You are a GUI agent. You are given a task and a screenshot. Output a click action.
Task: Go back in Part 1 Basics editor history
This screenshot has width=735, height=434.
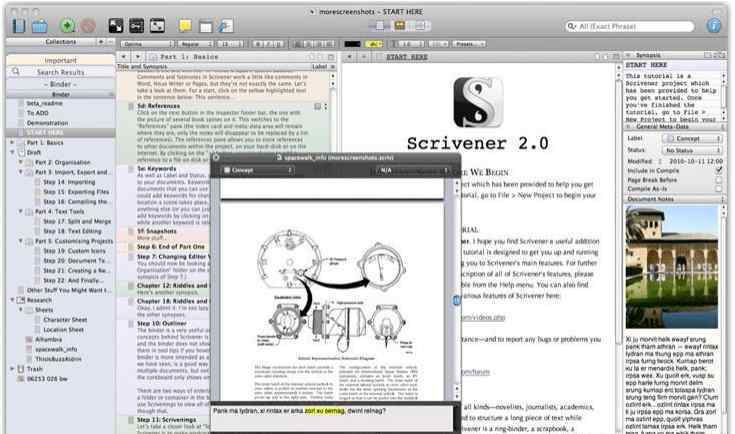(124, 57)
